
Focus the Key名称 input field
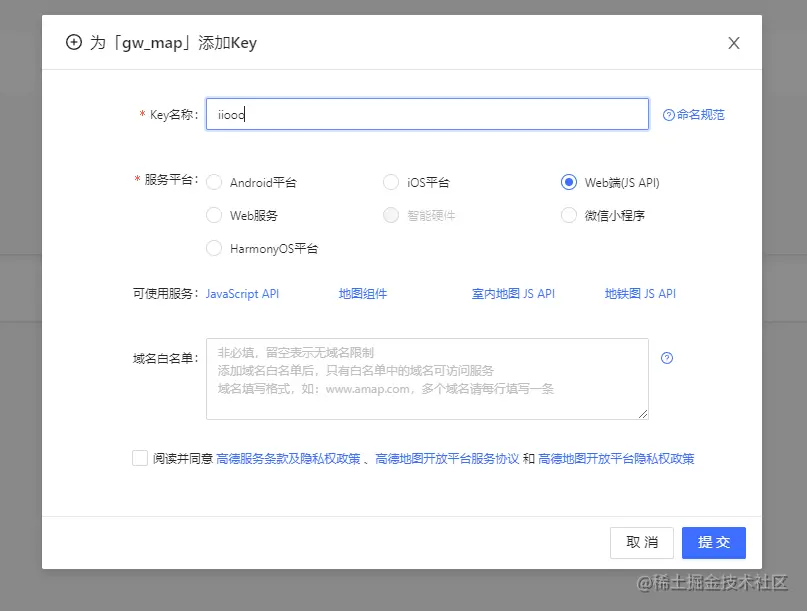427,114
